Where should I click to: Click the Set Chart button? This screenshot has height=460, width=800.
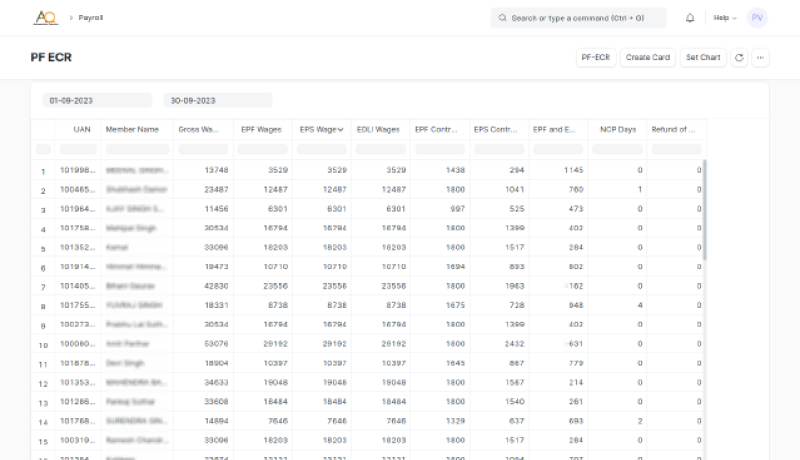coord(703,58)
